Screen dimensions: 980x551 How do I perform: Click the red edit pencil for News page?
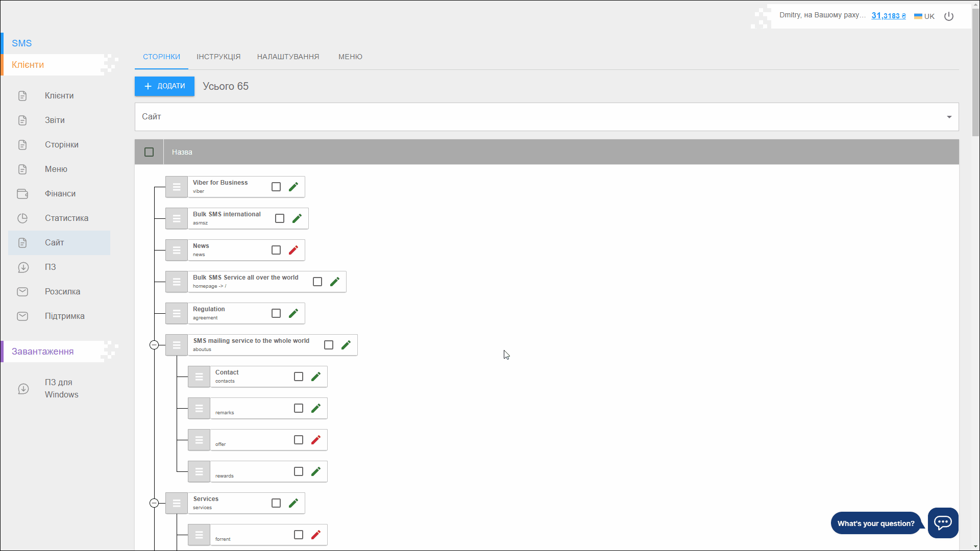[293, 250]
